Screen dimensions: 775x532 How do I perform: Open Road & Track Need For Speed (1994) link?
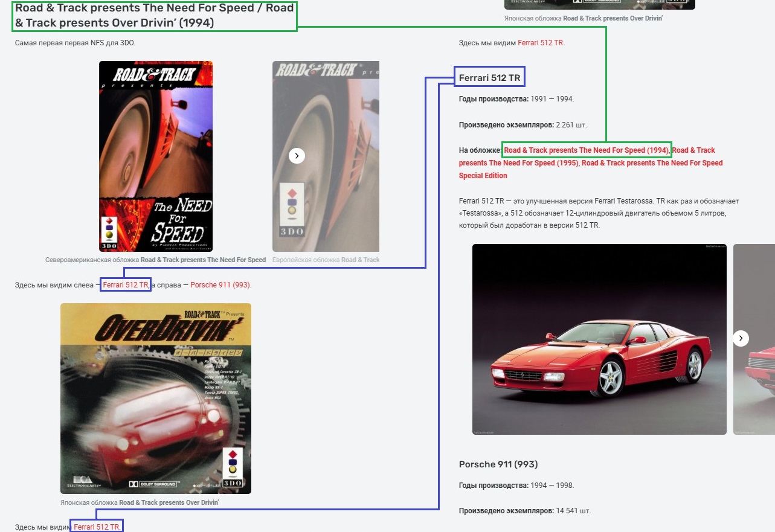coord(586,150)
